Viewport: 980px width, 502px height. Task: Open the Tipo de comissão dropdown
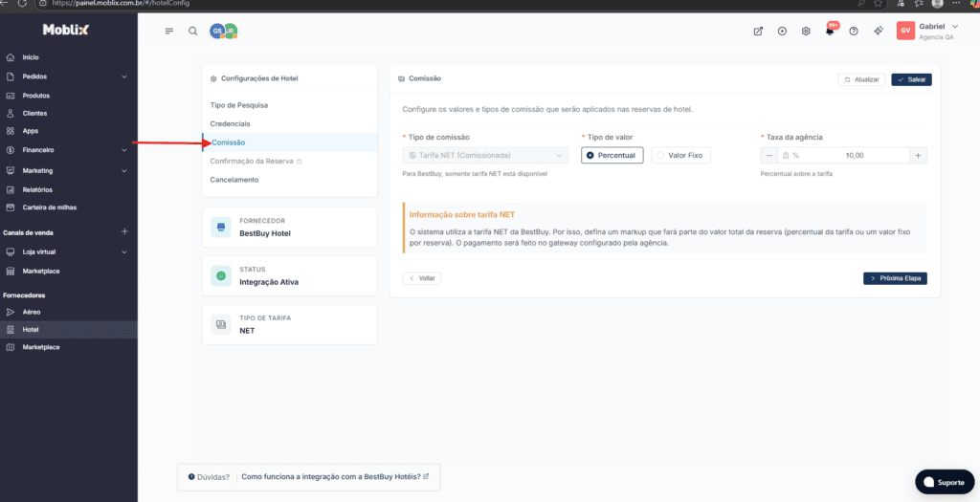point(485,155)
